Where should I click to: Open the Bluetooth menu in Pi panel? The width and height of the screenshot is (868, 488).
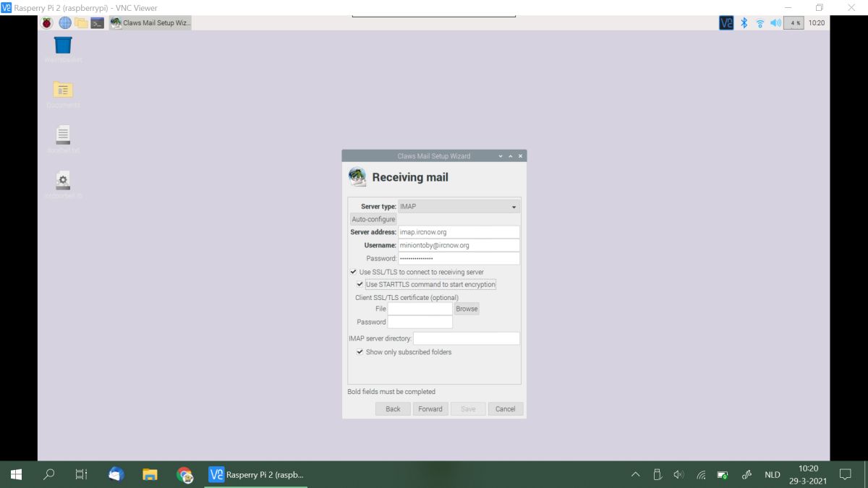click(744, 23)
